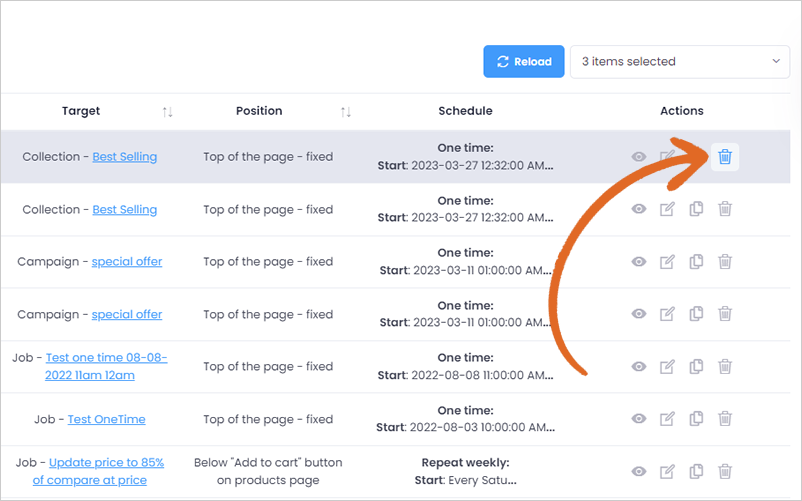Duplicate the 'Update price to 85%' job

(696, 471)
